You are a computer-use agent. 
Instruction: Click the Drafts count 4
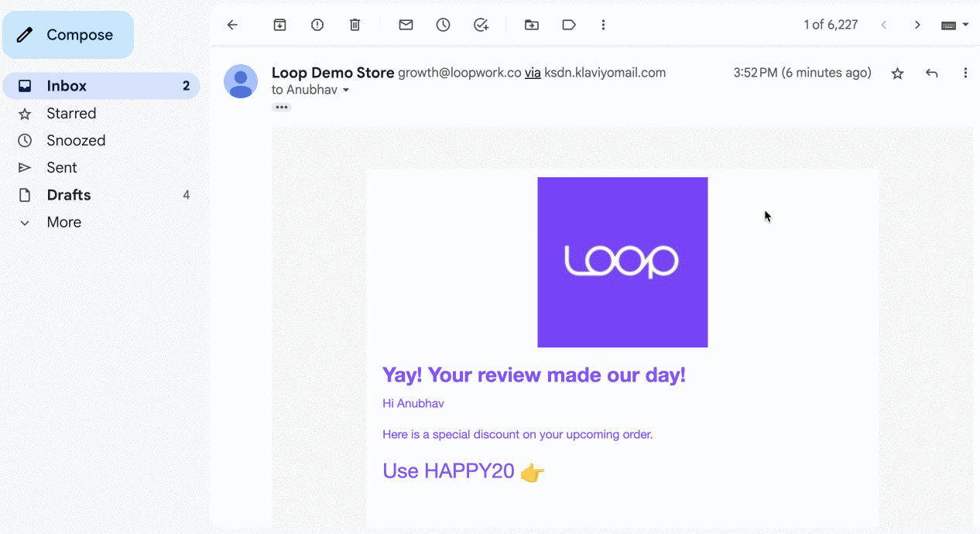[x=186, y=195]
